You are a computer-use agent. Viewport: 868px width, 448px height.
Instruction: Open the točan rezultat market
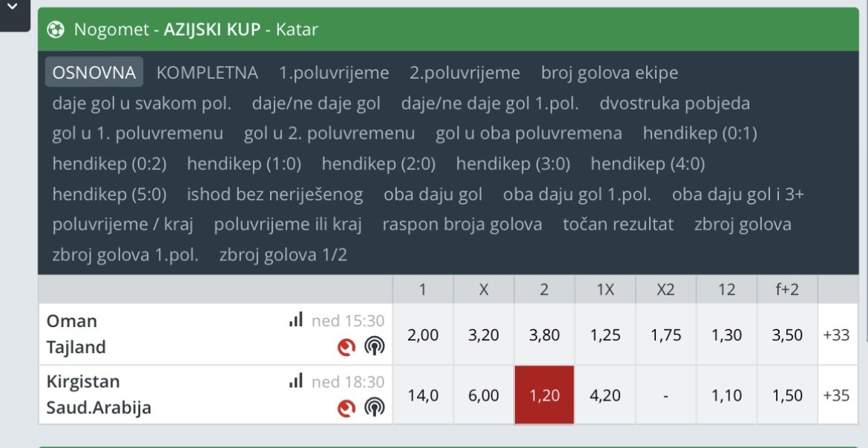click(618, 224)
